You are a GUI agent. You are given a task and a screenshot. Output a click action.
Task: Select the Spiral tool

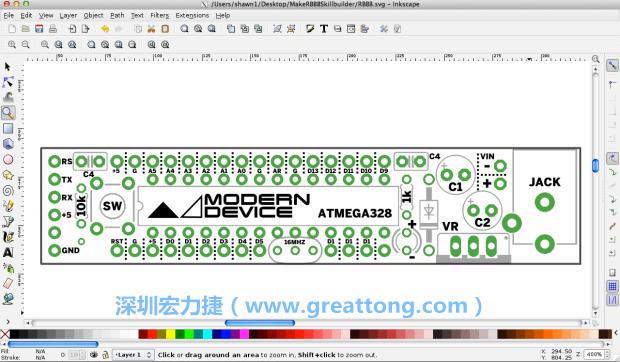8,190
